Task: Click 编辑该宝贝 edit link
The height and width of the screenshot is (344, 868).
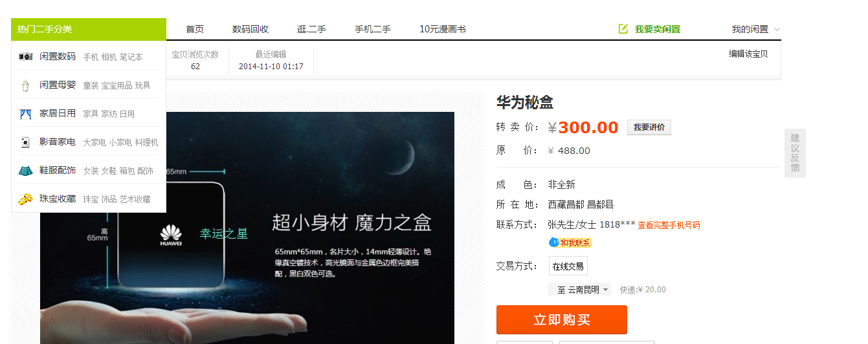Action: coord(748,54)
